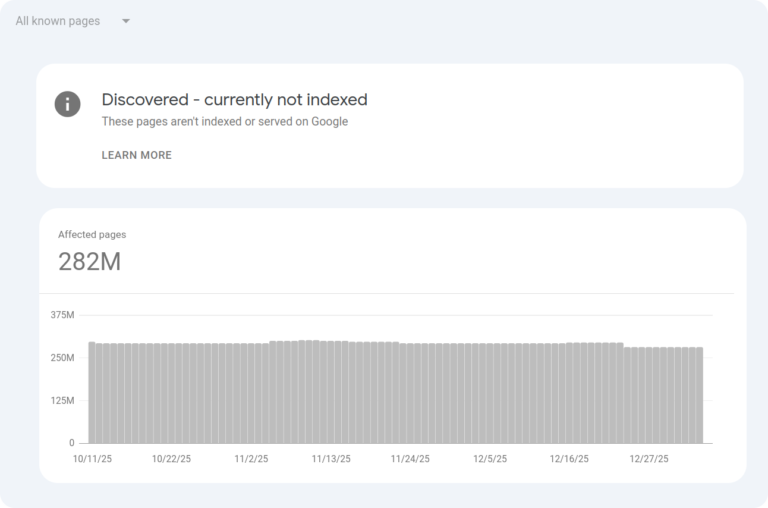Click the dropdown arrow beside All known pages
768x508 pixels.
[126, 21]
